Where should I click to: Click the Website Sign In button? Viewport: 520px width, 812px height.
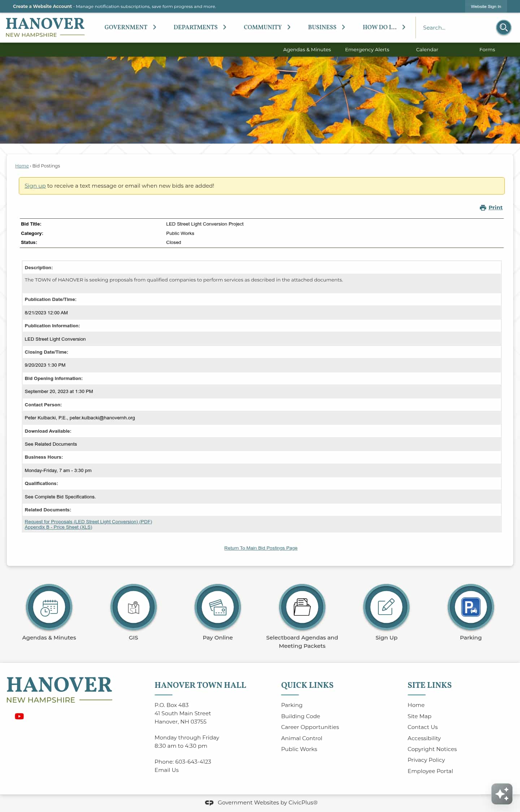(486, 6)
